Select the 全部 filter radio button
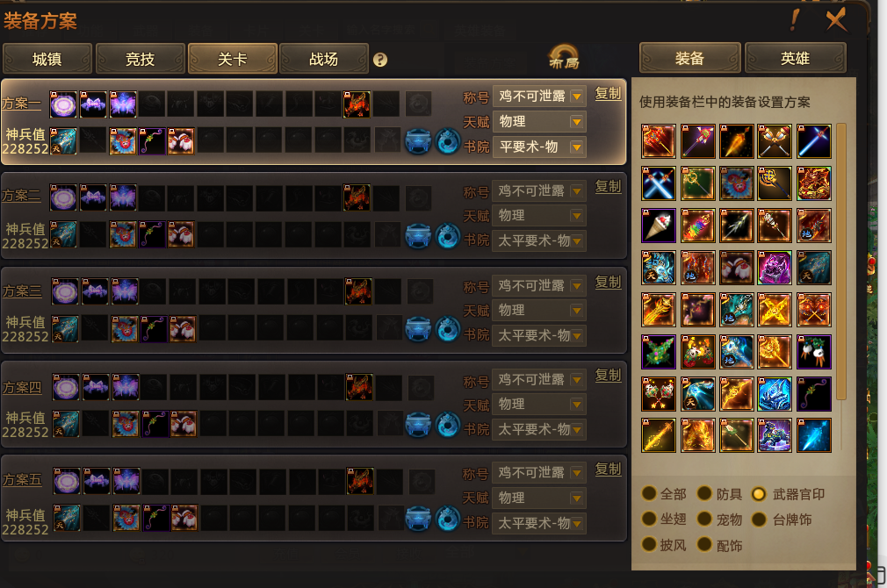 tap(649, 493)
